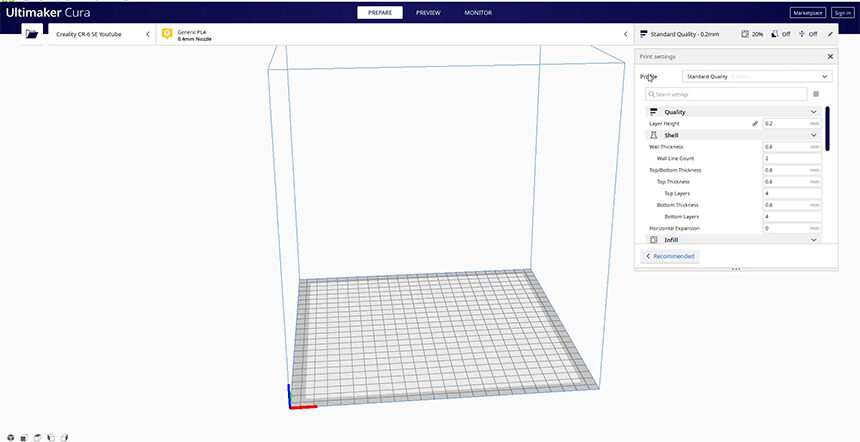Switch to the PREVIEW stage

[428, 13]
